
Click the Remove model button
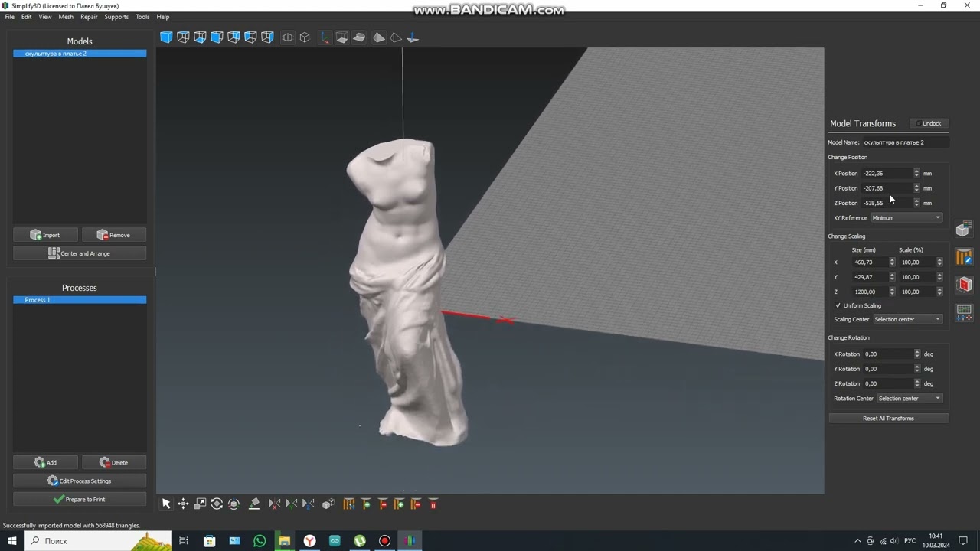tap(114, 235)
